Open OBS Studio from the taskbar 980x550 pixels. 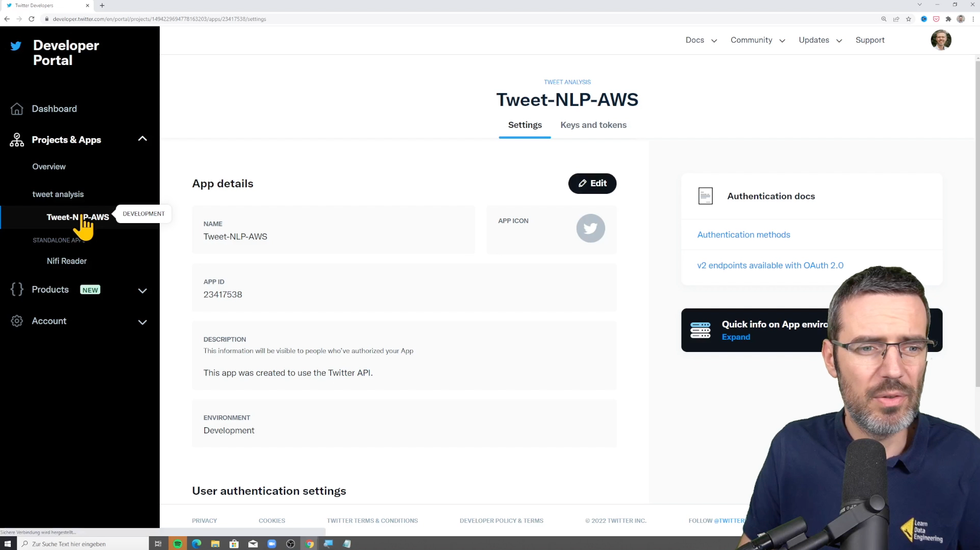pos(290,544)
